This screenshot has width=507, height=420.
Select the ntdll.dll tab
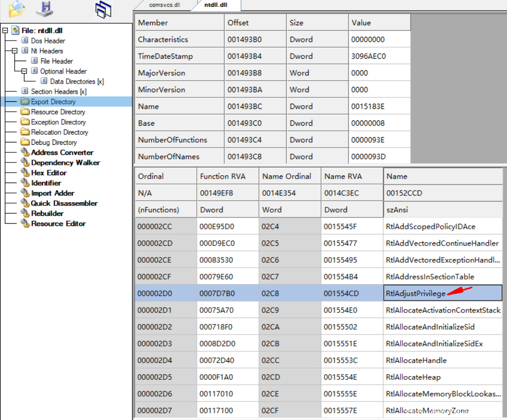click(216, 5)
